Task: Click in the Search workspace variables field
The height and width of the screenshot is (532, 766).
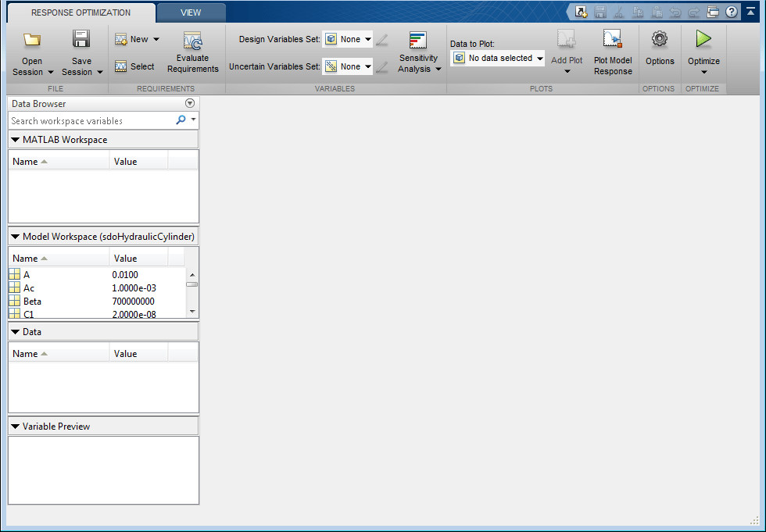Action: pyautogui.click(x=91, y=120)
